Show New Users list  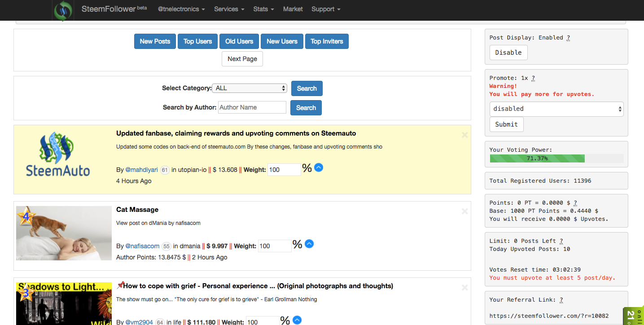[282, 41]
